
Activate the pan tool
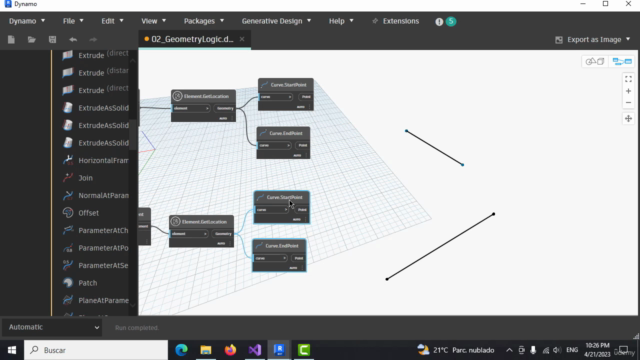pos(628,118)
